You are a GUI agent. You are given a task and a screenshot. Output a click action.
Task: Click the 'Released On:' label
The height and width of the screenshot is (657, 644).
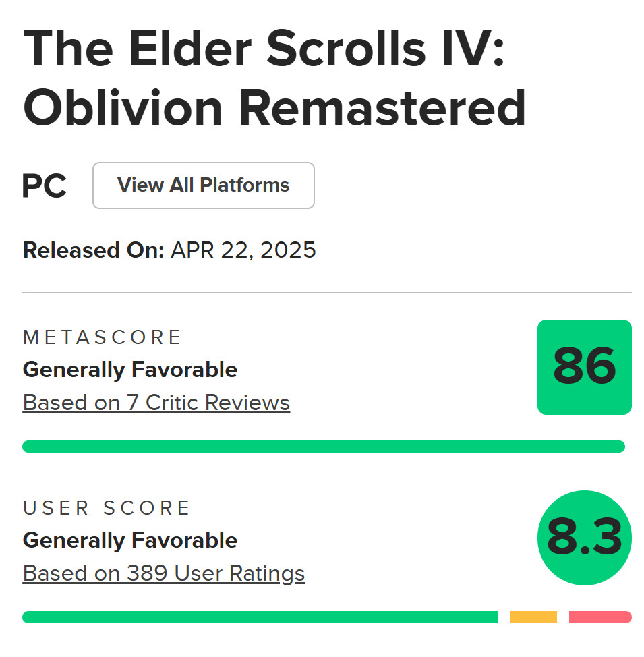(94, 250)
